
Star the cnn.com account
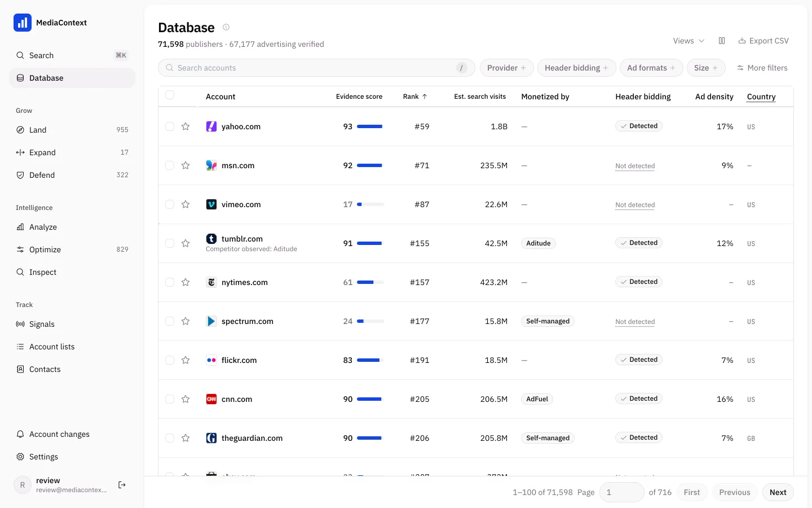click(x=186, y=399)
